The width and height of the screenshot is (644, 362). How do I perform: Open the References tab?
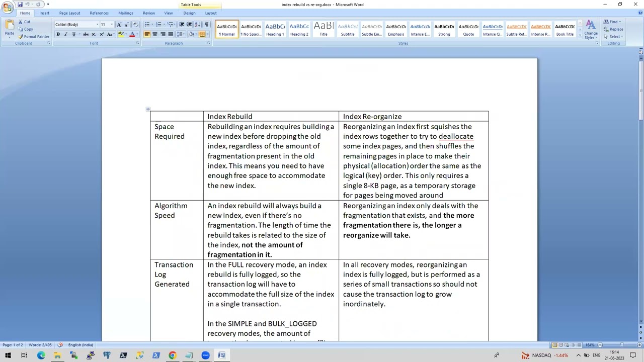[x=99, y=13]
